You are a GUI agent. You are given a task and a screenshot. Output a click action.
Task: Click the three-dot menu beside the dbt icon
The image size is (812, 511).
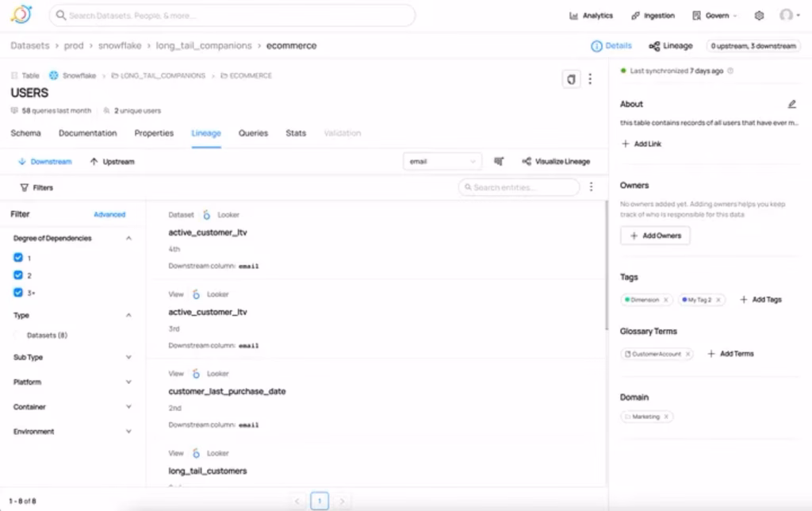pos(591,79)
